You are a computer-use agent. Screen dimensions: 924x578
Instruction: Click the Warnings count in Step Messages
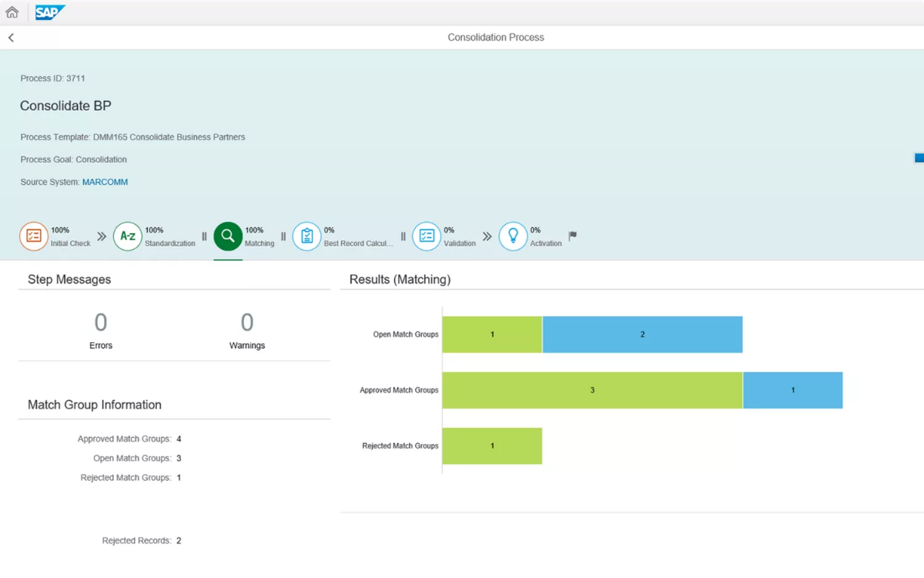pyautogui.click(x=247, y=322)
